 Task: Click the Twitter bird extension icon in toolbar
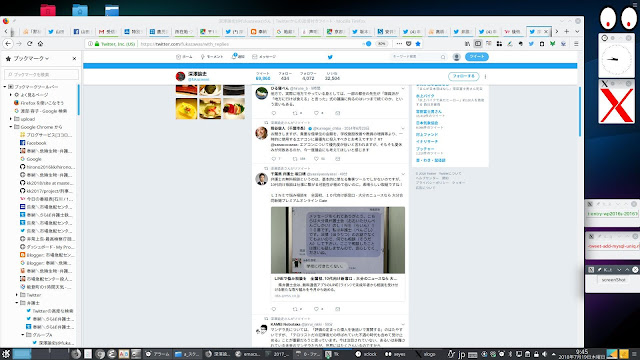coord(531,44)
